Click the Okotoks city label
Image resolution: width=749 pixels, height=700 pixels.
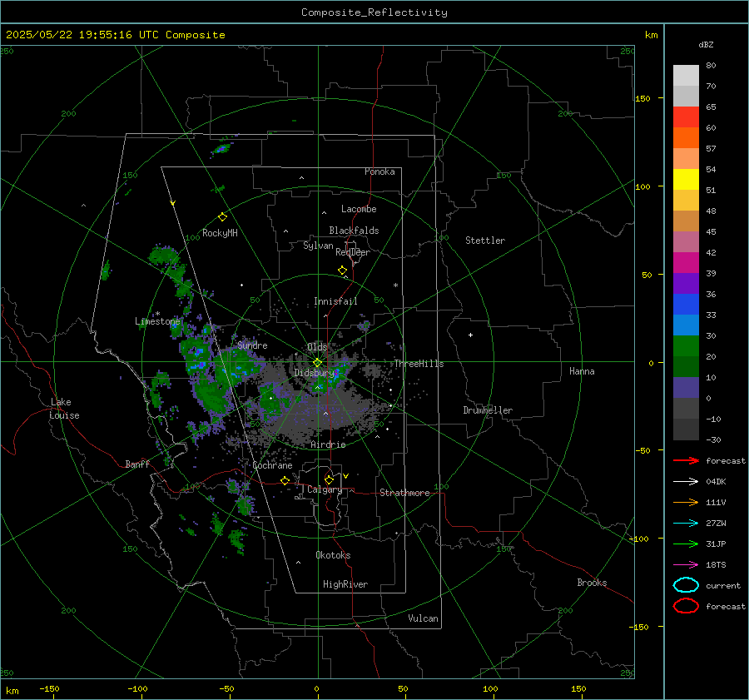333,555
